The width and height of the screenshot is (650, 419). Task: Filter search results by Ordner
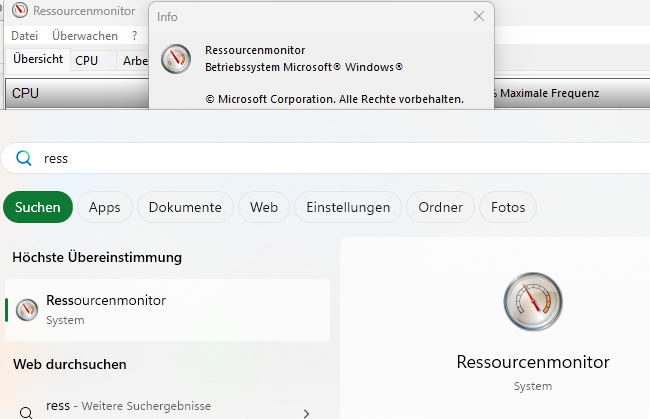440,207
